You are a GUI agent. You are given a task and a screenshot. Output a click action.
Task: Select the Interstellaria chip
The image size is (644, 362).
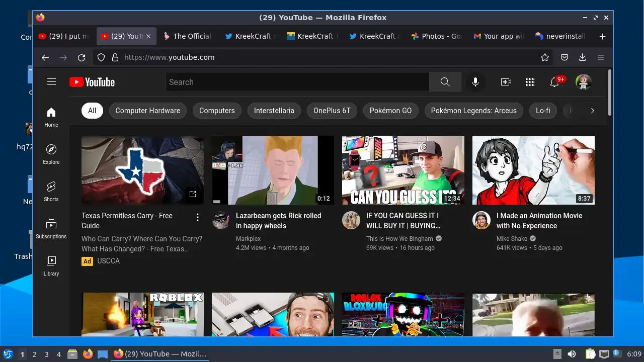274,111
